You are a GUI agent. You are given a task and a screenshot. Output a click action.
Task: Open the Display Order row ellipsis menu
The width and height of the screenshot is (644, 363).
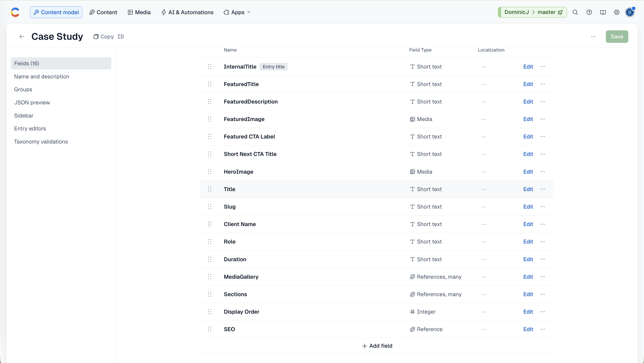point(543,312)
